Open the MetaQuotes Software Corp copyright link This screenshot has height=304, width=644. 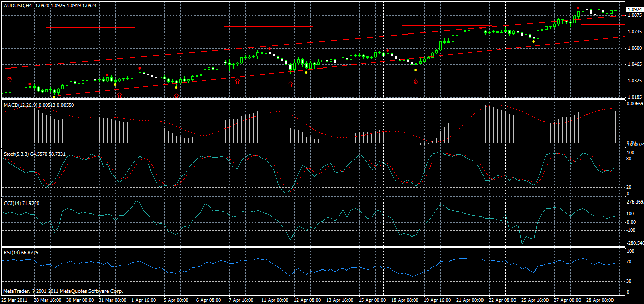pos(63,291)
